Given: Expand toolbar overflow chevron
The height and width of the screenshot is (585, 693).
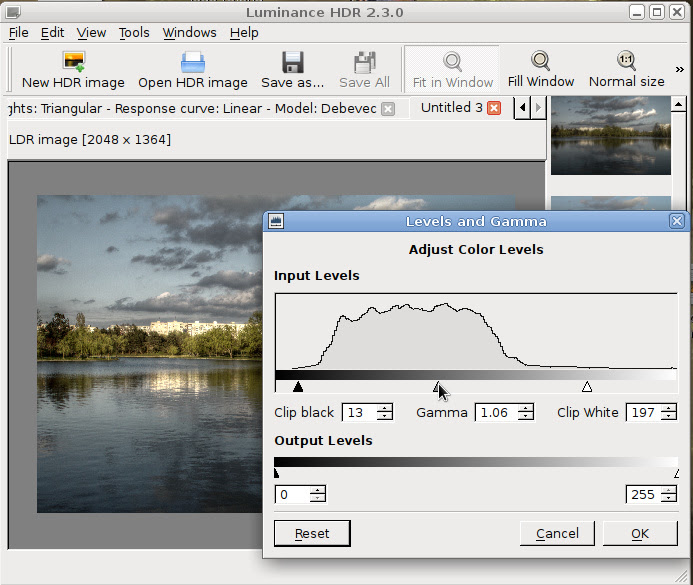Looking at the screenshot, I should click(x=680, y=69).
